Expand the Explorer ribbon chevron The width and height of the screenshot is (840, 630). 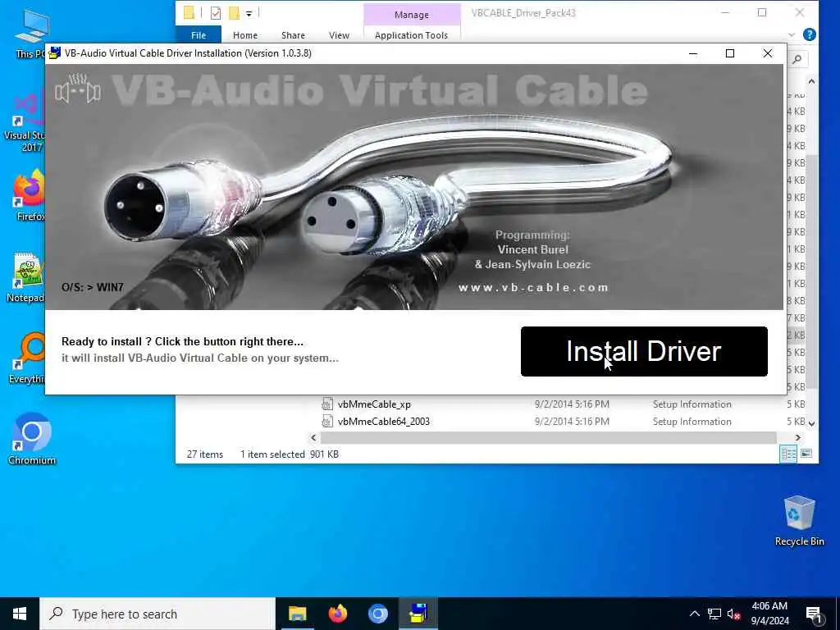pos(792,35)
